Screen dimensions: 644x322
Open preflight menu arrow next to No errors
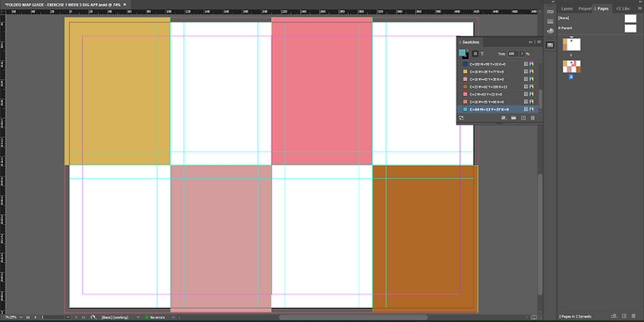point(173,317)
